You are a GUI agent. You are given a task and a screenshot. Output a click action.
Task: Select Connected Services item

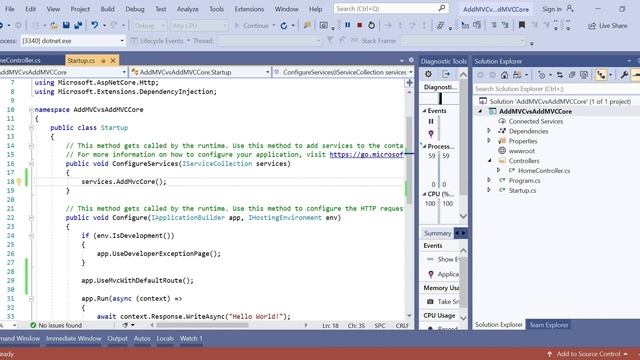[536, 121]
